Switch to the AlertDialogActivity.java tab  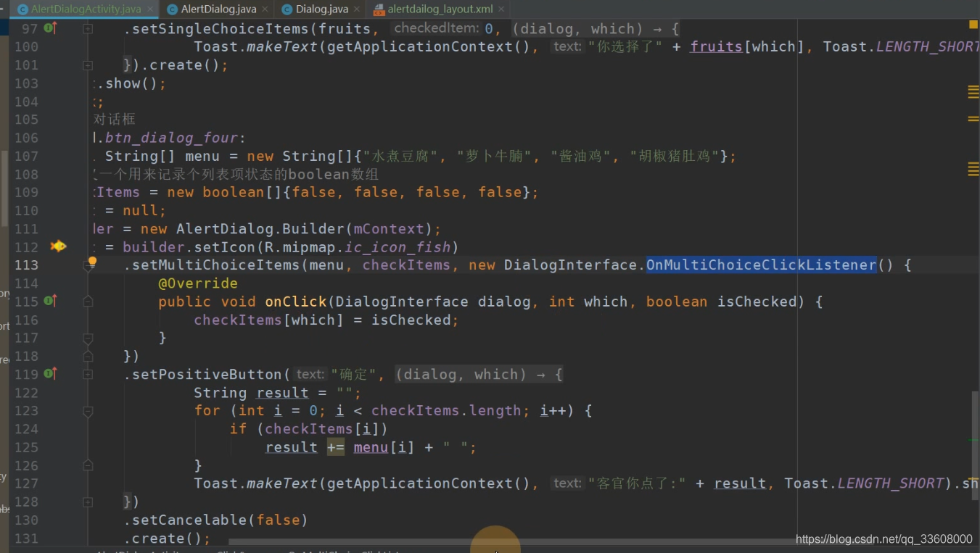pos(86,9)
